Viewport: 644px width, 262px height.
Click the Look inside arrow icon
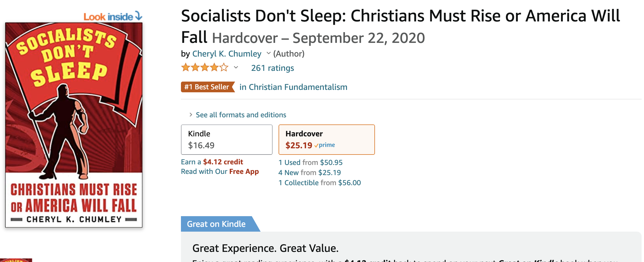coord(138,15)
